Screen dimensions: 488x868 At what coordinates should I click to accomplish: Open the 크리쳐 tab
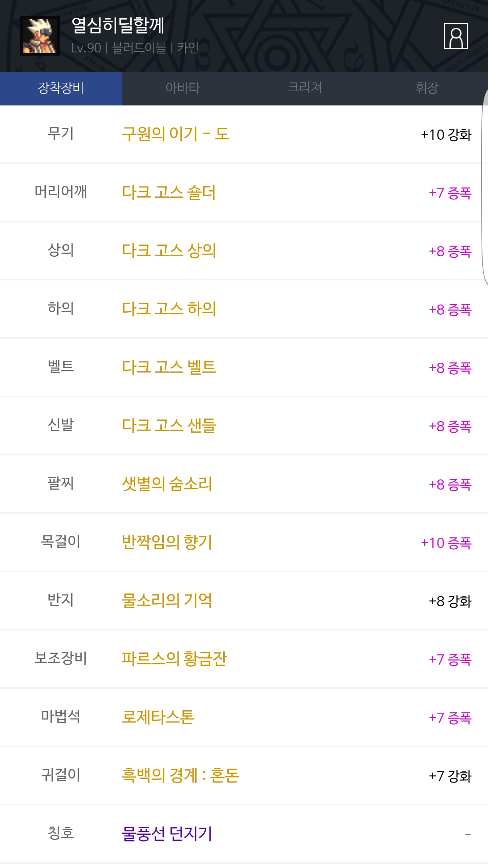click(305, 88)
